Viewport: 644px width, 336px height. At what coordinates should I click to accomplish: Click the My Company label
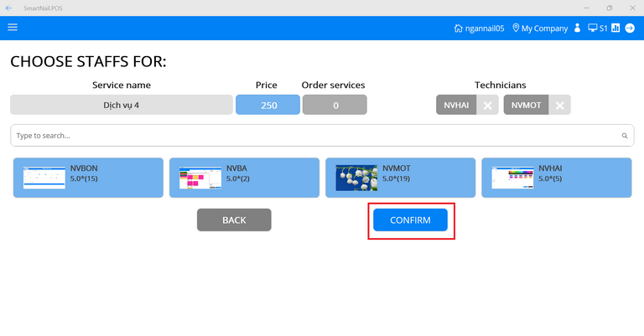click(x=544, y=28)
